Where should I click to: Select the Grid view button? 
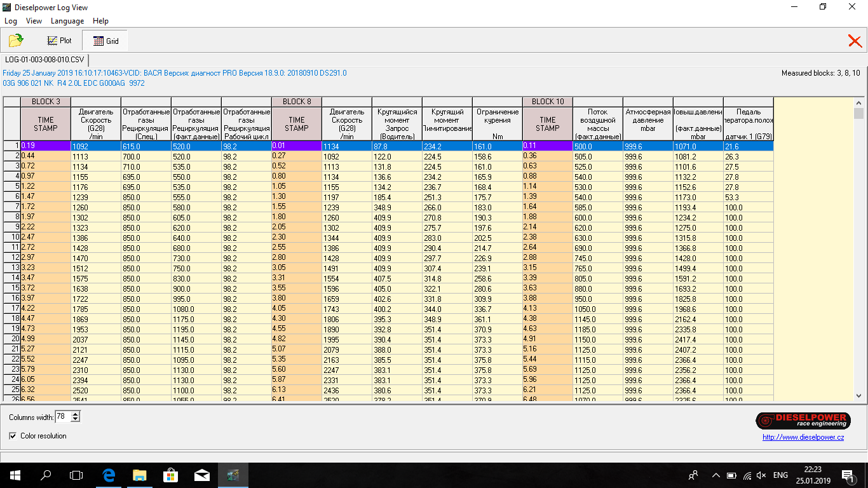(105, 41)
